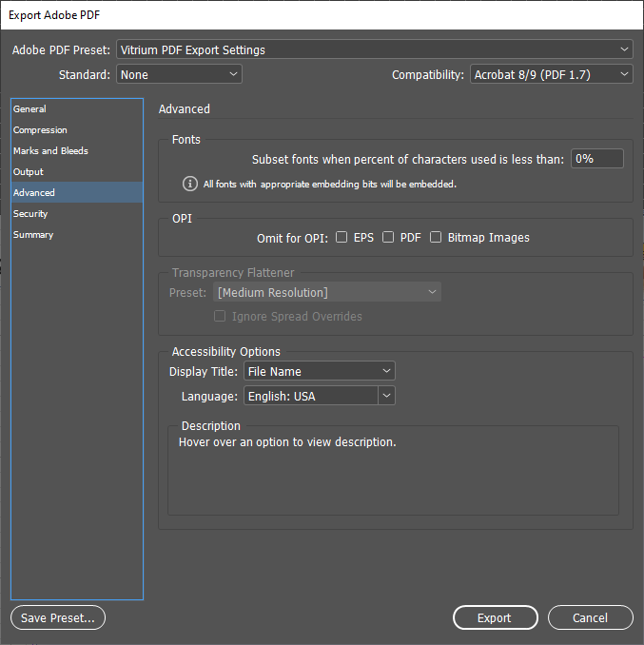The image size is (644, 645).
Task: Open the Adobe PDF Preset dropdown
Action: [x=375, y=49]
